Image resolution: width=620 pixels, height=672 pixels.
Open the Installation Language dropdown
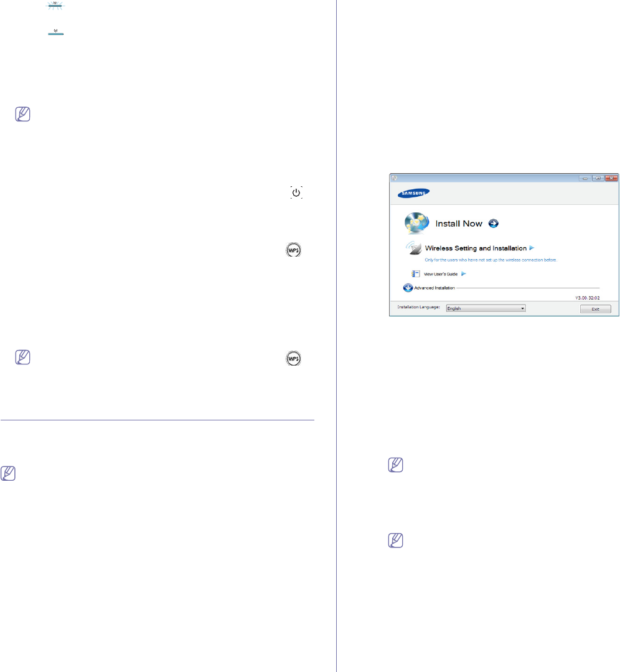tap(486, 308)
